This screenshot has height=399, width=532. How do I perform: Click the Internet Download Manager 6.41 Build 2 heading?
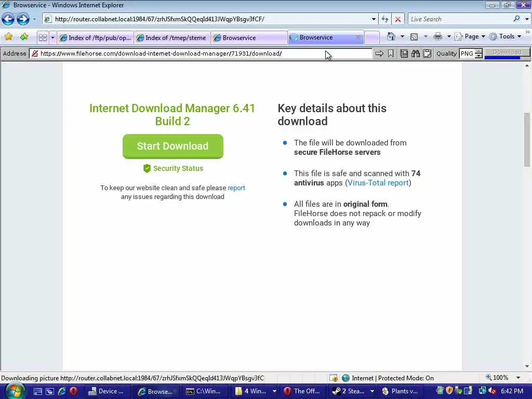(172, 115)
